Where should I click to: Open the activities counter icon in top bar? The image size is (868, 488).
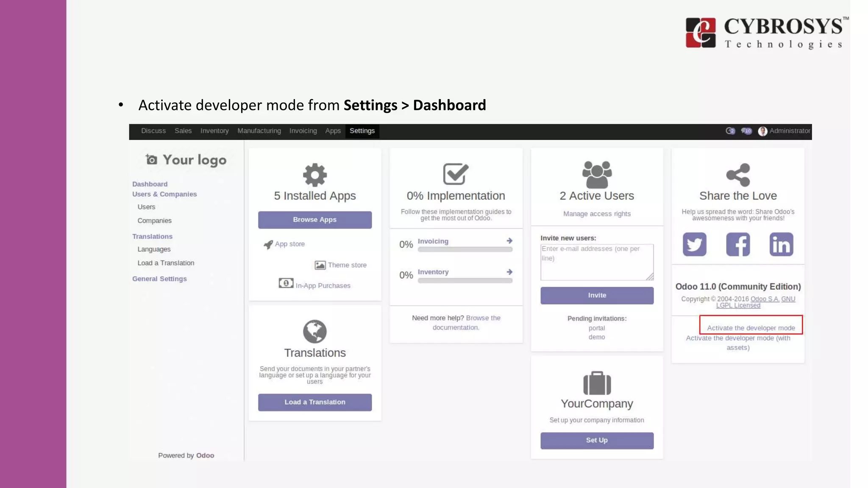coord(730,131)
